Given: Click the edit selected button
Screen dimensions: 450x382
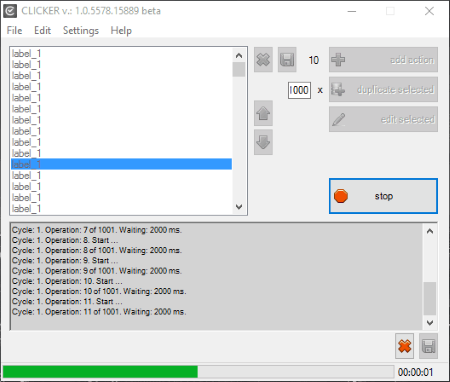Looking at the screenshot, I should 383,119.
